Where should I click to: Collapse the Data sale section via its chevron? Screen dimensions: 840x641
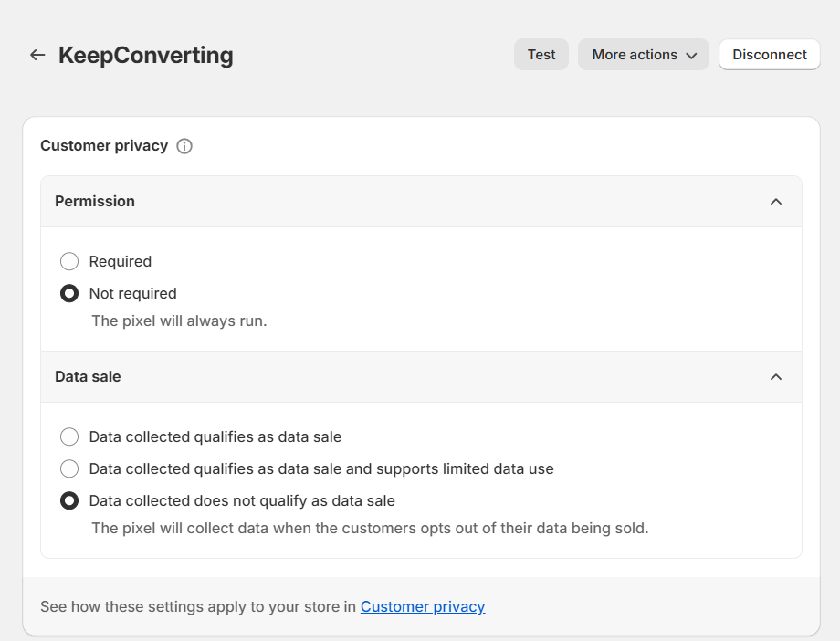tap(776, 377)
